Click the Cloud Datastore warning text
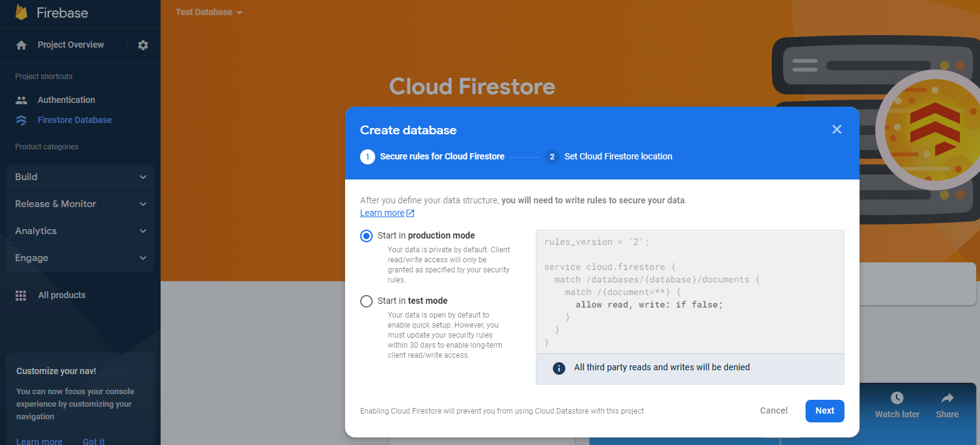Image resolution: width=980 pixels, height=445 pixels. point(502,411)
